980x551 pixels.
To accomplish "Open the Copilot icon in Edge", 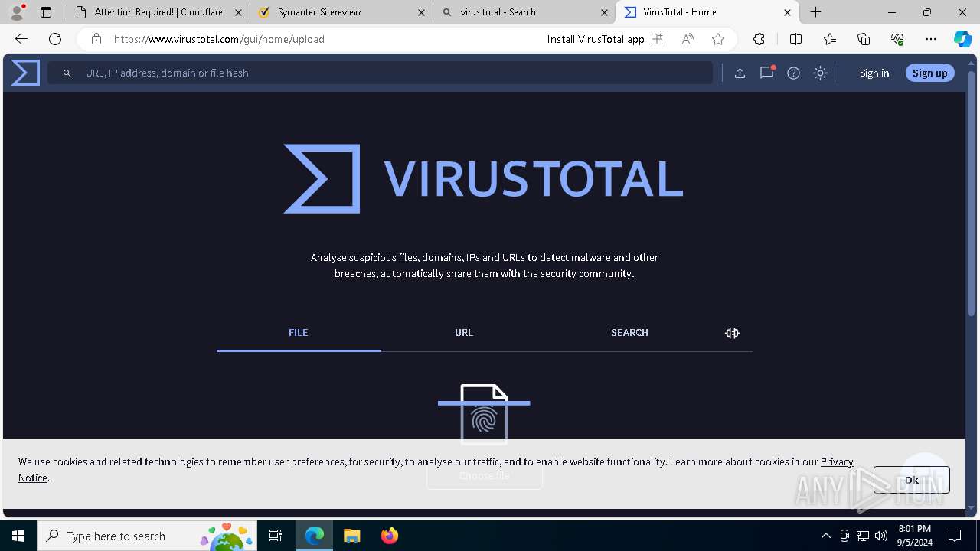I will 962,39.
